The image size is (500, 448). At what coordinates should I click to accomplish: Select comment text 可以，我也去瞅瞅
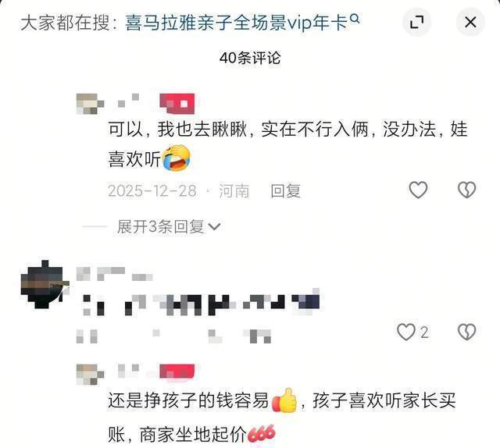[x=177, y=130]
